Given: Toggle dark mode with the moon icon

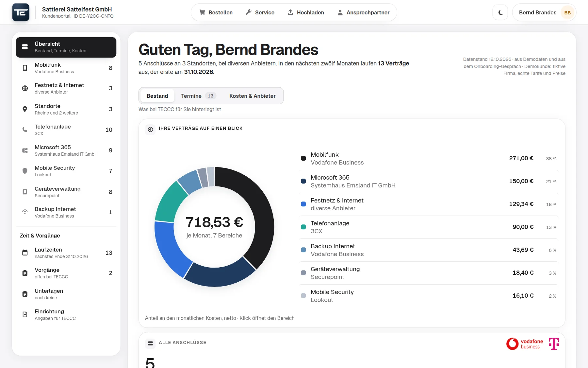Looking at the screenshot, I should [x=500, y=12].
